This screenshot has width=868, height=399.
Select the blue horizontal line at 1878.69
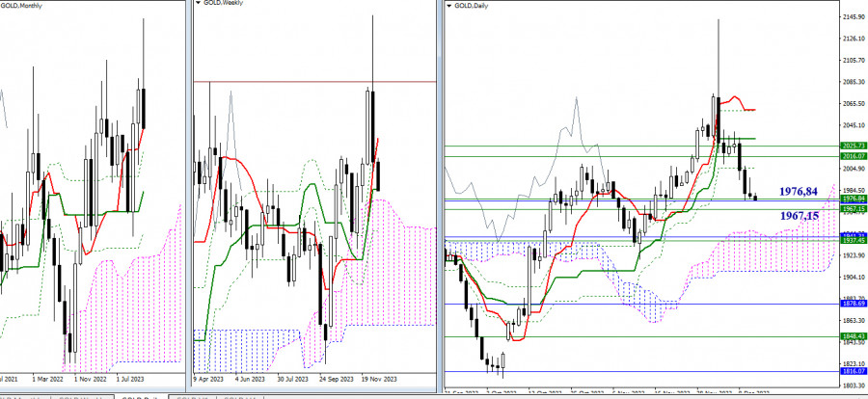click(642, 304)
